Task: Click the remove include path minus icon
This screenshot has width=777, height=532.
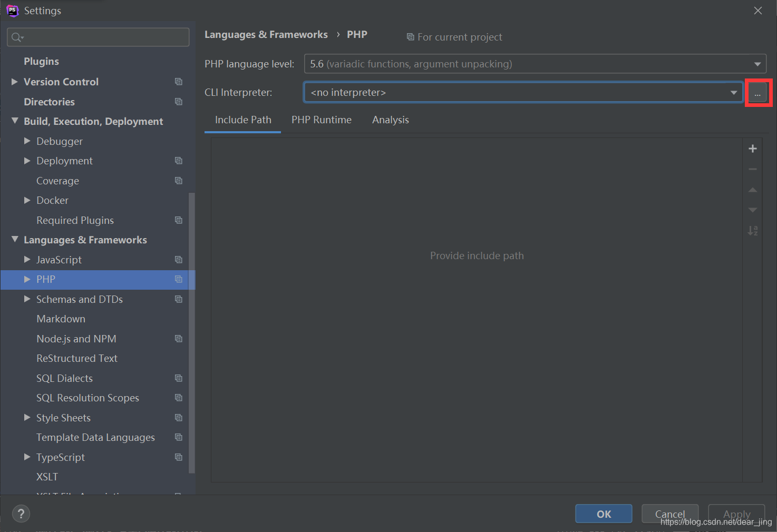Action: pyautogui.click(x=753, y=169)
